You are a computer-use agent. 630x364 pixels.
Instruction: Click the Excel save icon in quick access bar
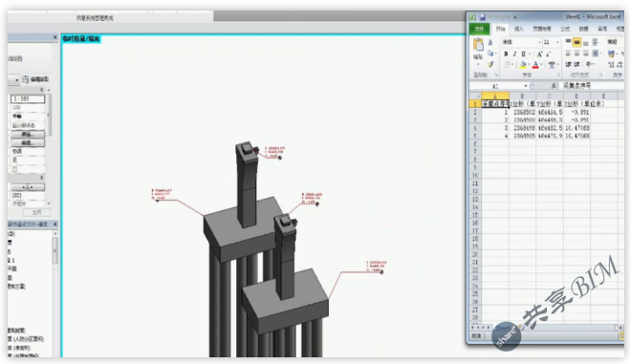point(483,17)
